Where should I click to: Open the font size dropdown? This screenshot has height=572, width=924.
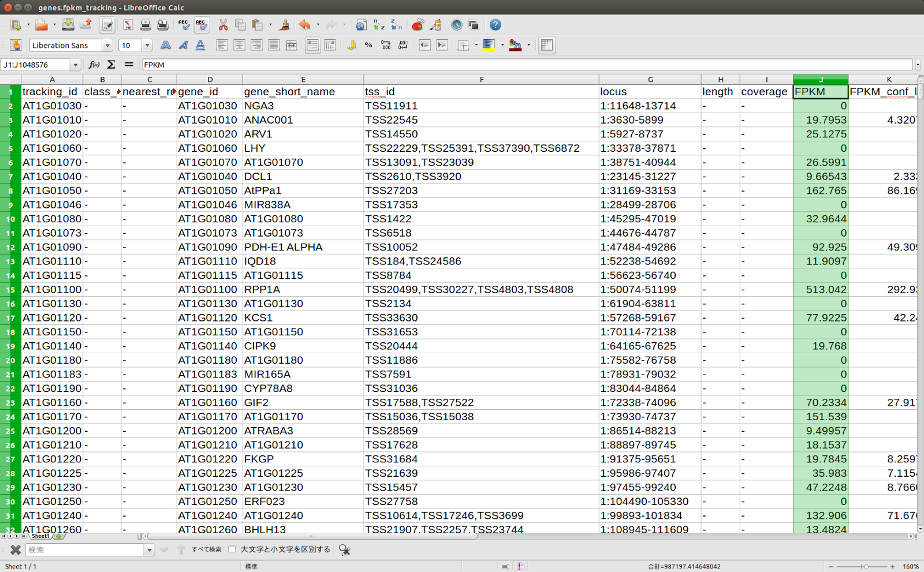click(147, 45)
